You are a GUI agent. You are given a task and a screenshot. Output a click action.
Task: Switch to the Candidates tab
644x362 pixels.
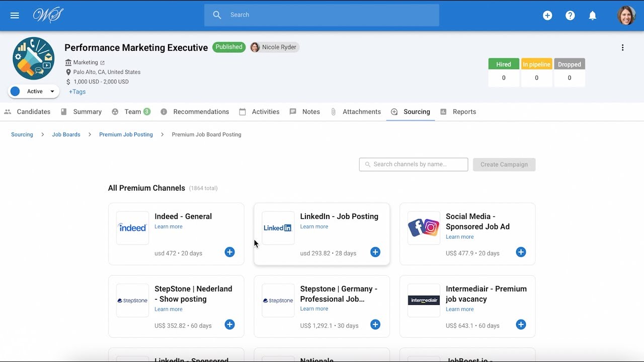tap(27, 112)
